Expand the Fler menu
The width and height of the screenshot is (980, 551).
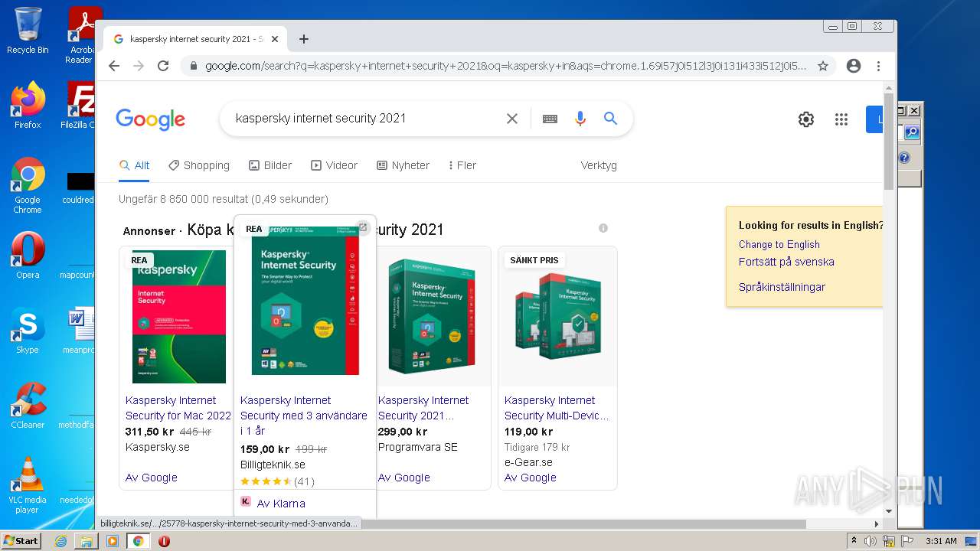(462, 165)
